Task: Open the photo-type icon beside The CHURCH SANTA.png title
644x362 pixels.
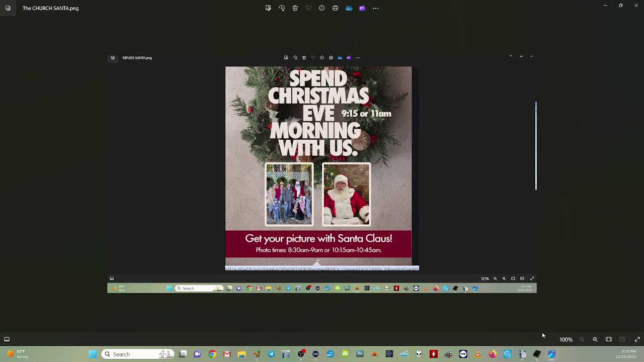Action: coord(8,8)
